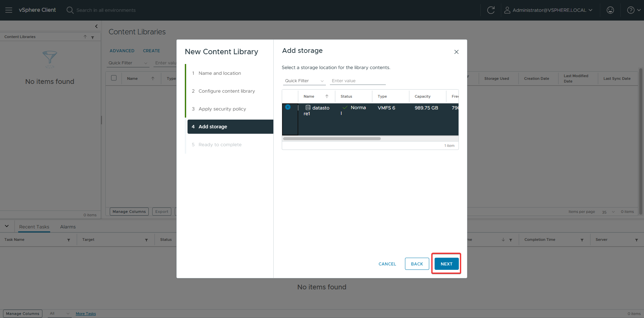
Task: Go to step 3 Apply security policy
Action: point(222,109)
